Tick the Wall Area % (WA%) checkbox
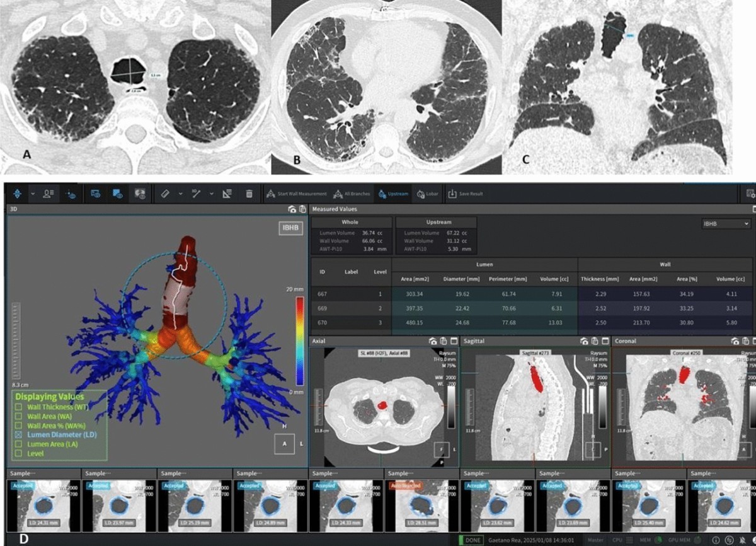The width and height of the screenshot is (756, 546). coord(19,426)
